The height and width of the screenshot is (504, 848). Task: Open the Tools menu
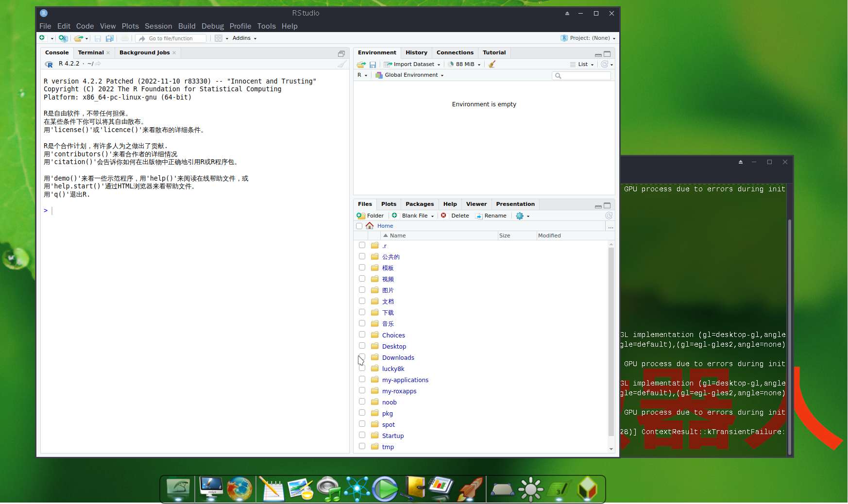(x=266, y=26)
